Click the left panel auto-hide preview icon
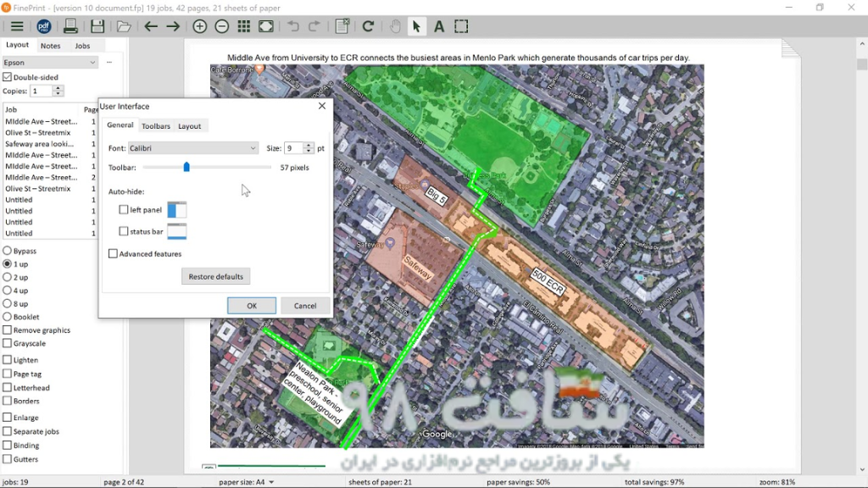 tap(177, 210)
